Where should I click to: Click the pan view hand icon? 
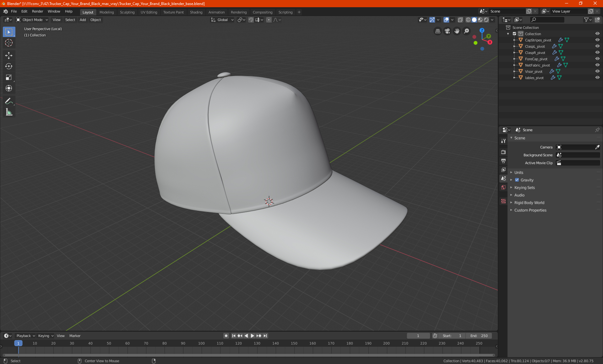pyautogui.click(x=457, y=31)
